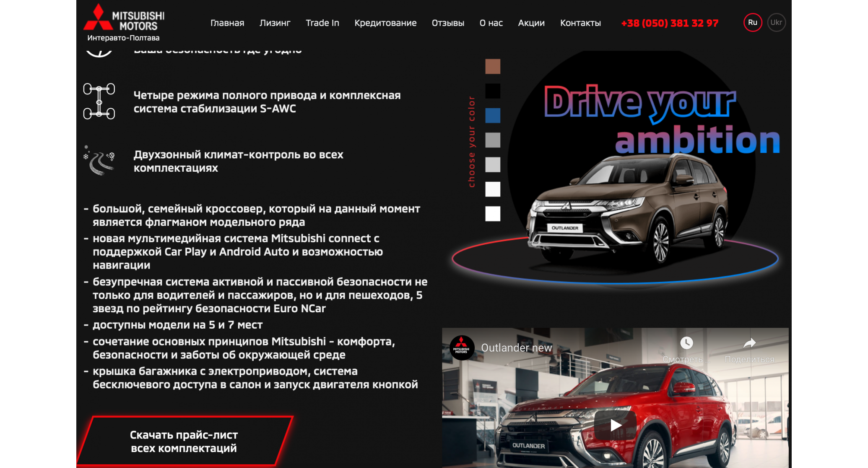The width and height of the screenshot is (868, 468).
Task: Select the dark gray color swatch
Action: point(493,140)
